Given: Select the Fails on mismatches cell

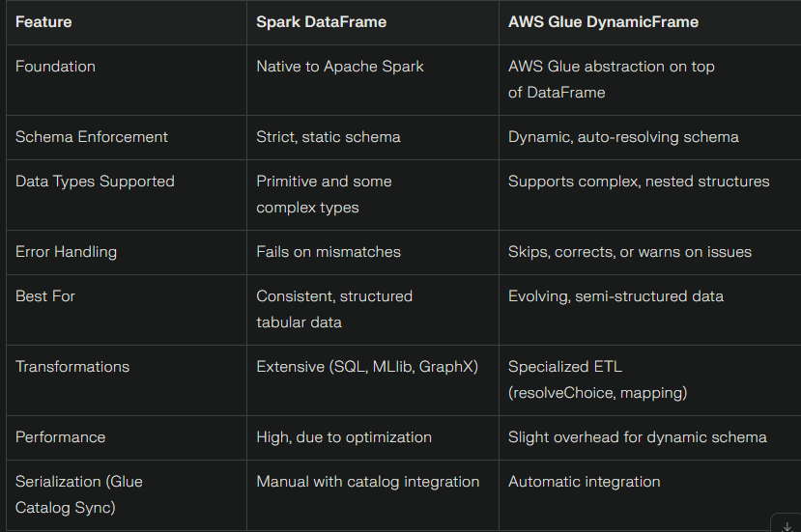Looking at the screenshot, I should [x=329, y=252].
